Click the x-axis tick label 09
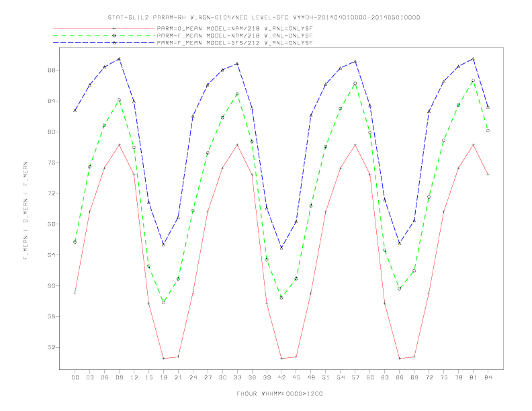 tap(119, 377)
